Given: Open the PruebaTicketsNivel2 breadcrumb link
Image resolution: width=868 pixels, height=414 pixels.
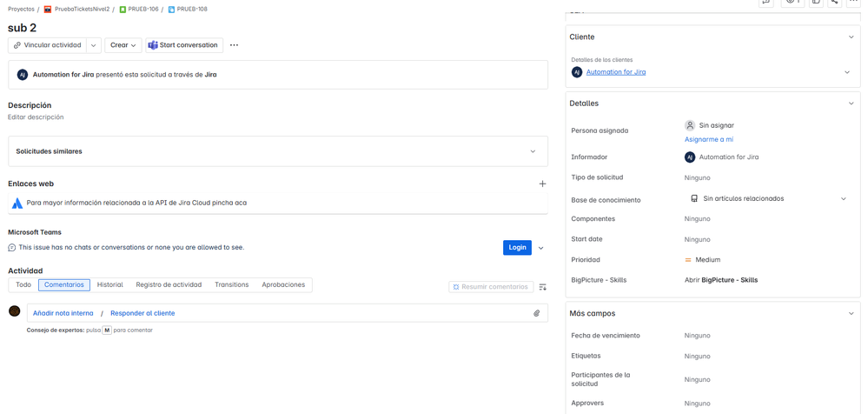Looking at the screenshot, I should point(82,10).
